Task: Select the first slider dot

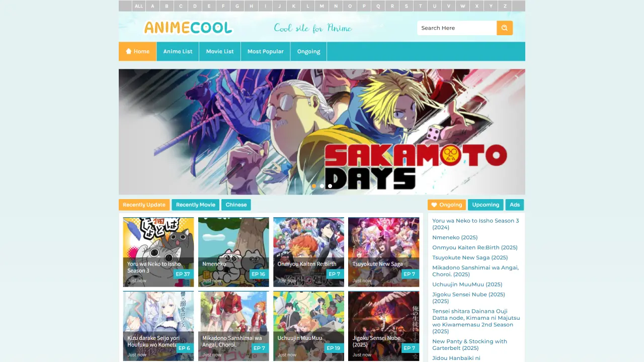Action: (314, 186)
